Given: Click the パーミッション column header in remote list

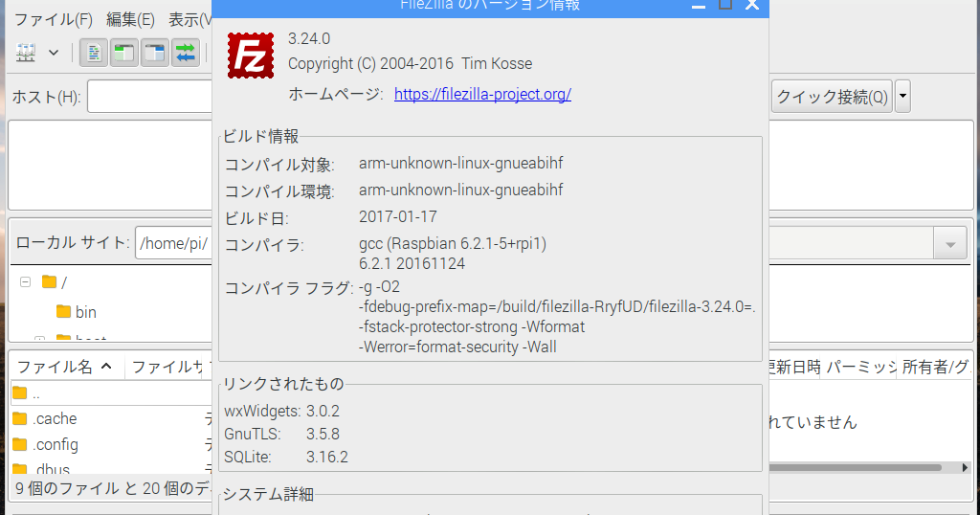Looking at the screenshot, I should pos(860,367).
